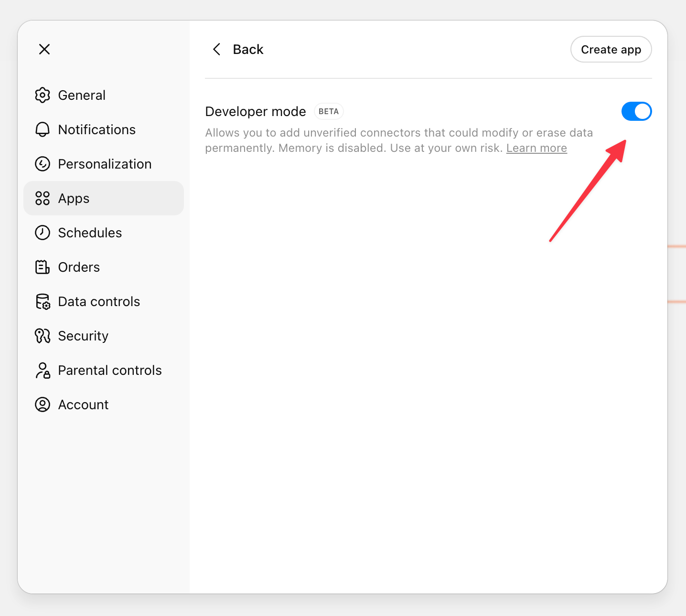Click the Orders clipboard icon
This screenshot has height=616, width=686.
(x=43, y=267)
